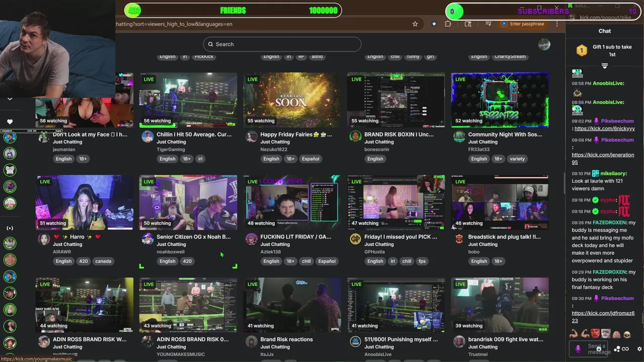The image size is (644, 362).
Task: Click the bobo channel avatar
Action: point(459,239)
